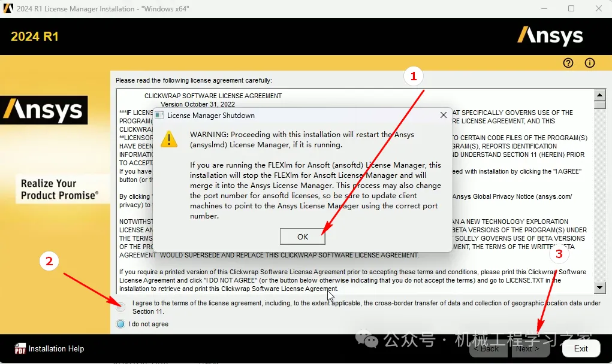Click 'Please read the following license agreement carefully' text
Image resolution: width=612 pixels, height=364 pixels.
click(194, 80)
